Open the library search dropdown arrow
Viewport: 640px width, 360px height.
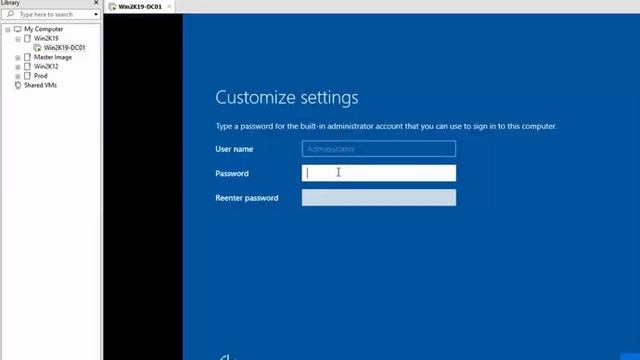pyautogui.click(x=96, y=15)
